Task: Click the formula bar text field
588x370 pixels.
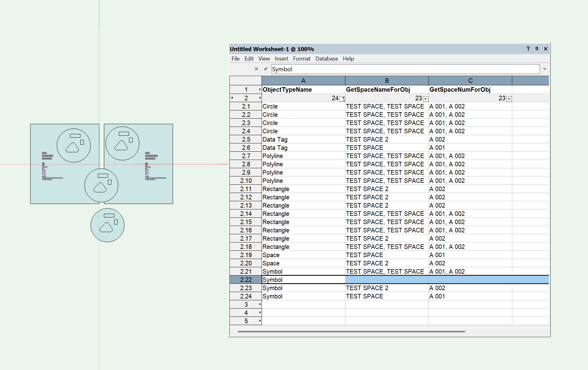Action: click(x=405, y=69)
